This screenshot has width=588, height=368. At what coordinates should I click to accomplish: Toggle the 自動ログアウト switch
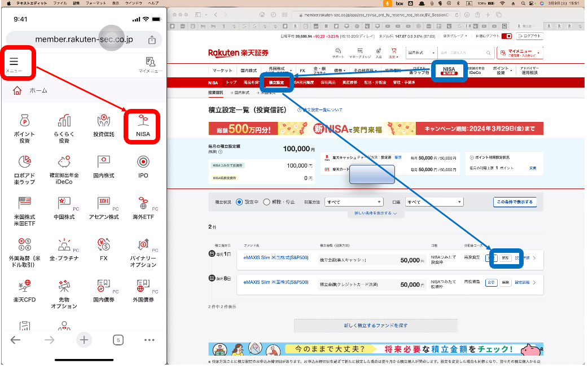coord(507,36)
